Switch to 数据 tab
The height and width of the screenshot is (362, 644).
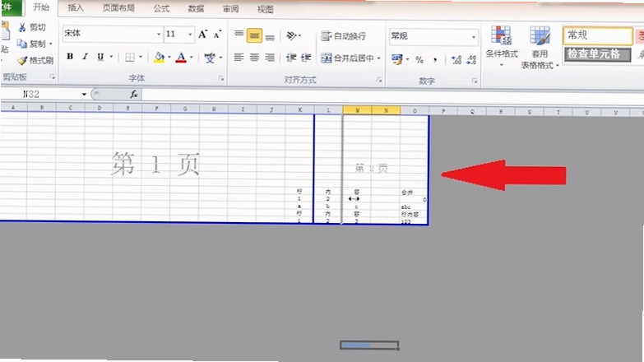(x=196, y=8)
